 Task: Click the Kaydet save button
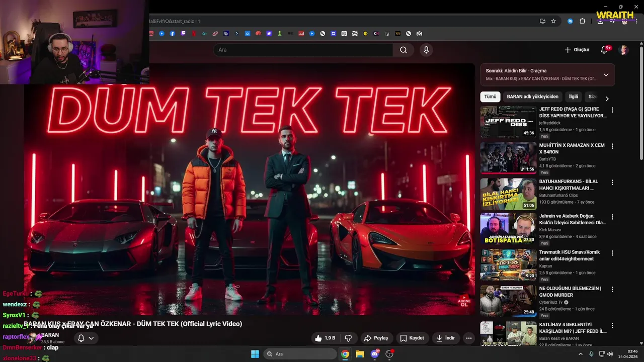coord(412,338)
